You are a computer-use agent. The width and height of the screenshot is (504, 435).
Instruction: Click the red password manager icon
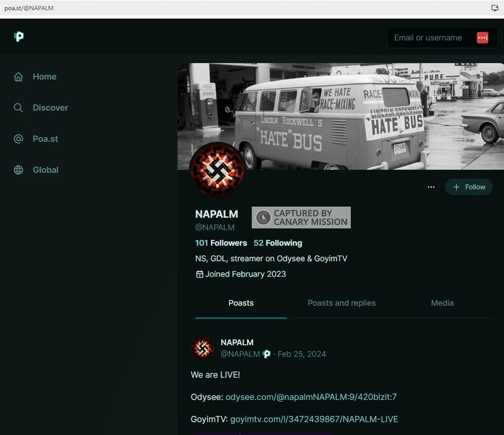click(483, 38)
